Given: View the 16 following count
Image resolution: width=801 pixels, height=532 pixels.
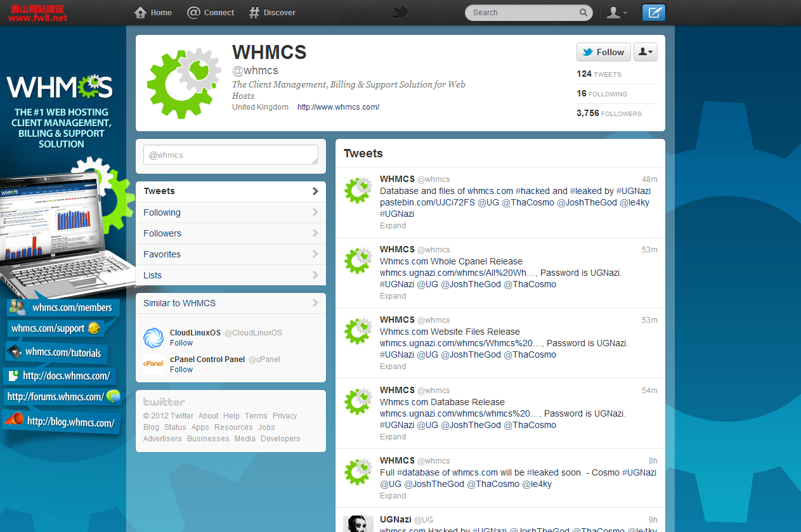Looking at the screenshot, I should coord(602,94).
